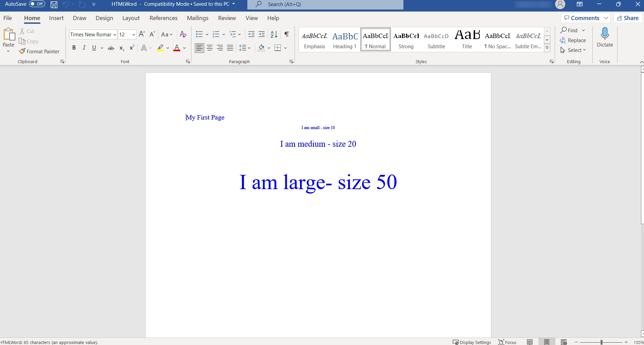Open the Review tab
The image size is (644, 345).
[x=227, y=18]
